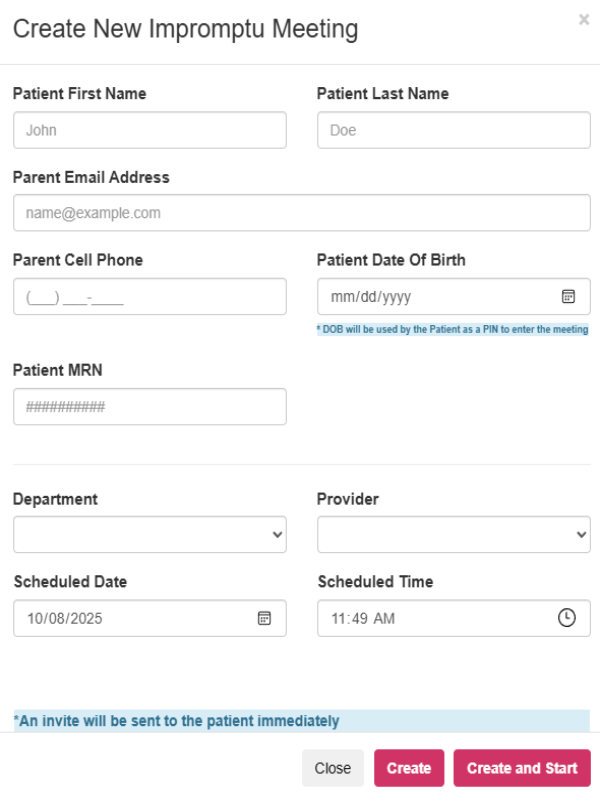
Task: Expand the Department dropdown
Action: (x=150, y=535)
